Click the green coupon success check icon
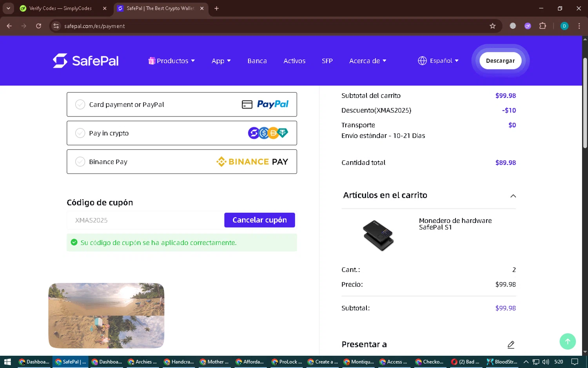Image resolution: width=588 pixels, height=368 pixels. [74, 242]
